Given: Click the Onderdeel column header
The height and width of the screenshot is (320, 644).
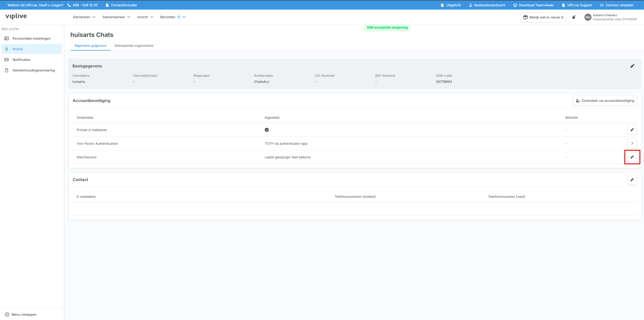Looking at the screenshot, I should click(85, 117).
